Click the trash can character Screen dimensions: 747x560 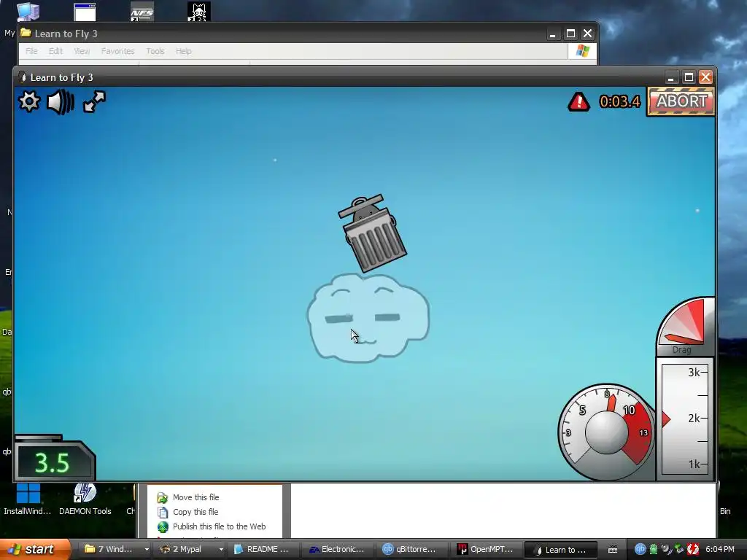372,233
